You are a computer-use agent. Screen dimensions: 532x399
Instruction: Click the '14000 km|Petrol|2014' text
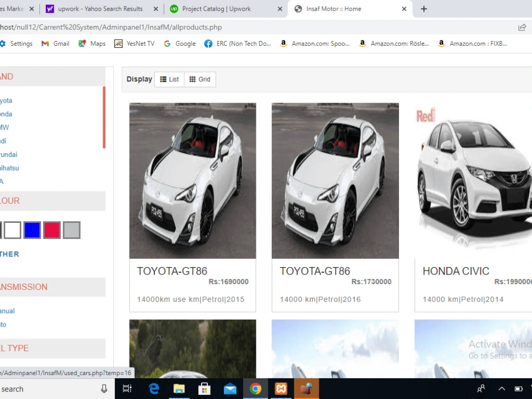coord(463,299)
